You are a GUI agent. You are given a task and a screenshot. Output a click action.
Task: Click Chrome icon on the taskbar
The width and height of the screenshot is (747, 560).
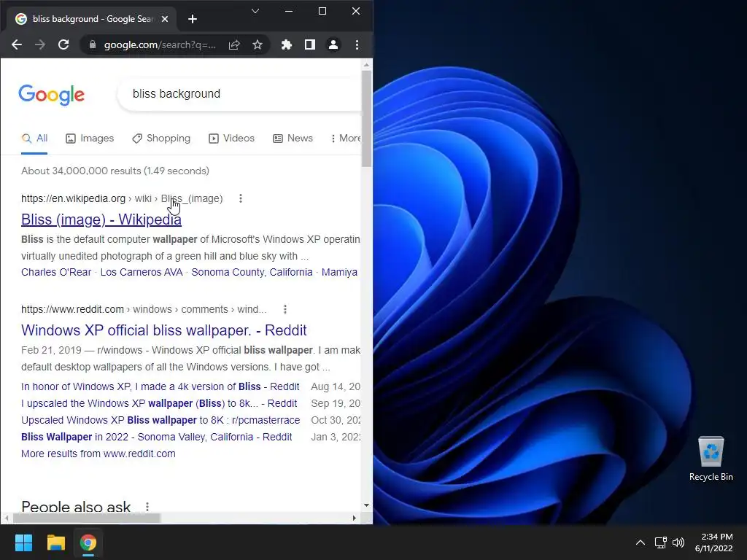pyautogui.click(x=88, y=542)
